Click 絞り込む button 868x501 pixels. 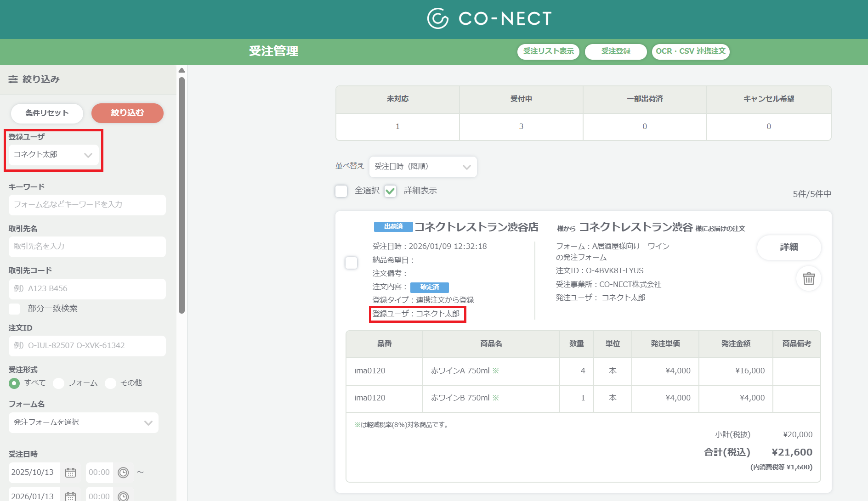coord(127,113)
